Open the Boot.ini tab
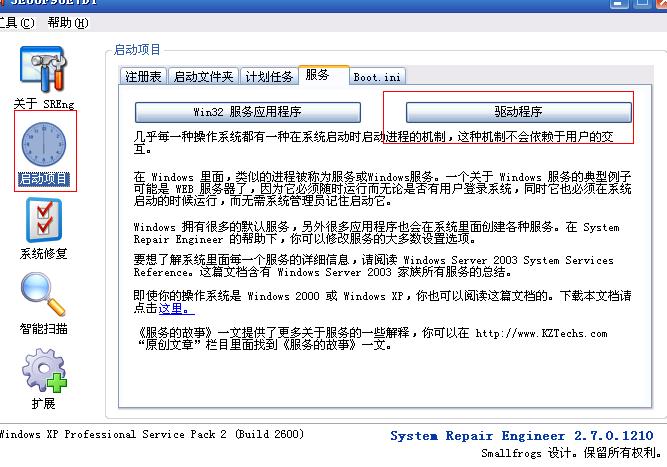The height and width of the screenshot is (467, 667). coord(377,77)
